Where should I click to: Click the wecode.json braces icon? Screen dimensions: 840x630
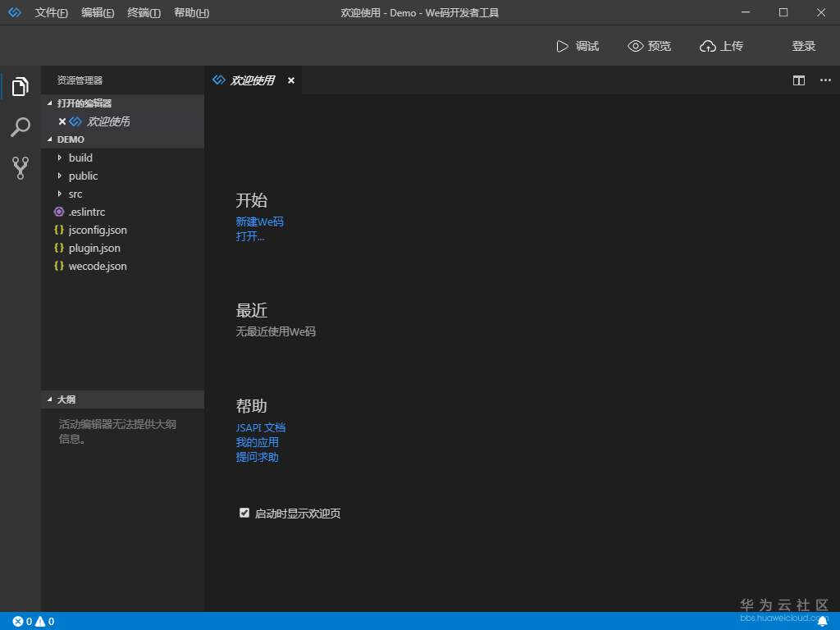coord(59,266)
